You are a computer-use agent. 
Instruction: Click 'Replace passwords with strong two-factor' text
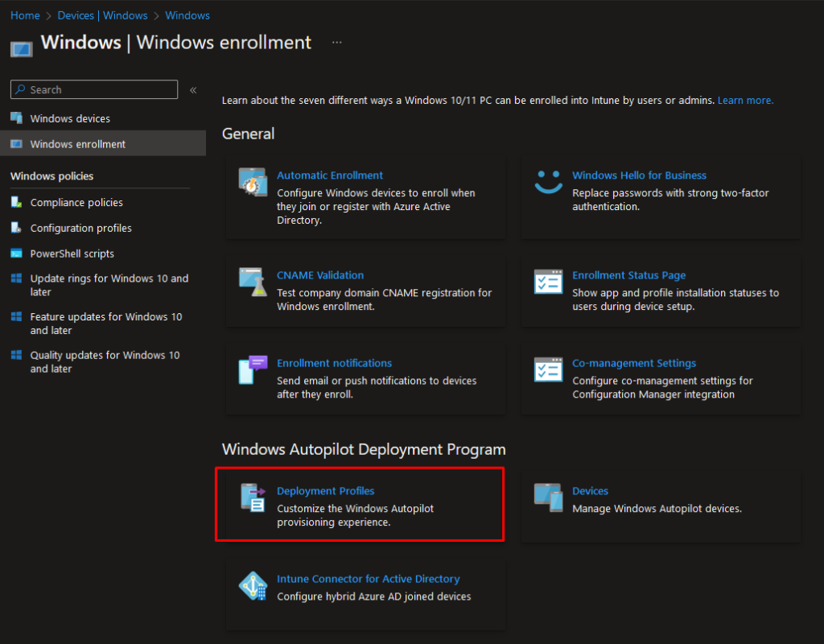(670, 193)
